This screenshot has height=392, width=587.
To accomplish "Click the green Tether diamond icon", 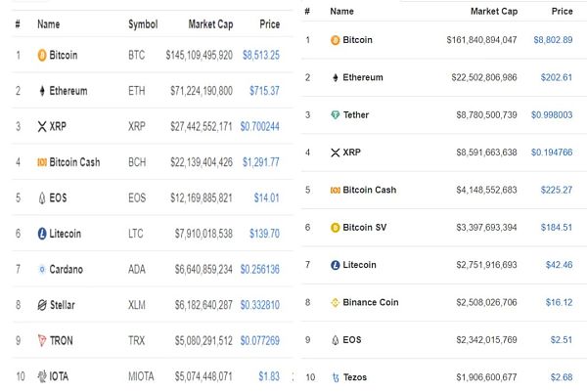I will pos(336,115).
